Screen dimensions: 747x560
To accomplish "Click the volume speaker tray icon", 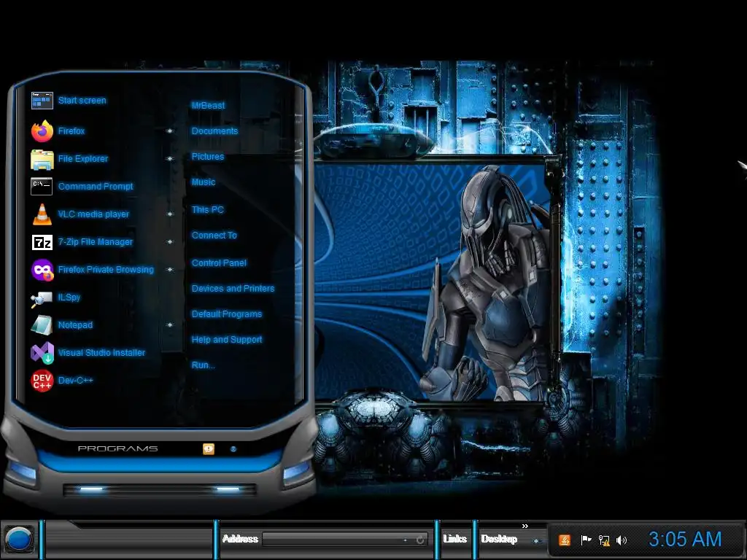I will pyautogui.click(x=622, y=540).
